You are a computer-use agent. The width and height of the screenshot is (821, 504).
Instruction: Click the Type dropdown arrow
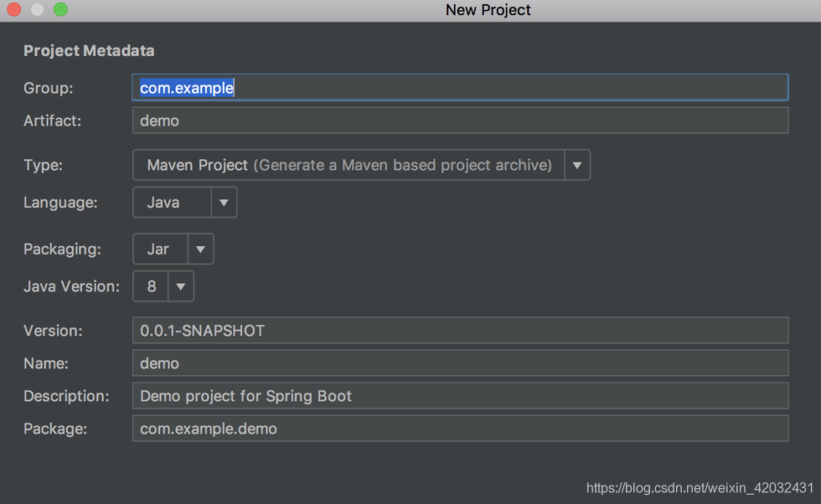coord(577,166)
